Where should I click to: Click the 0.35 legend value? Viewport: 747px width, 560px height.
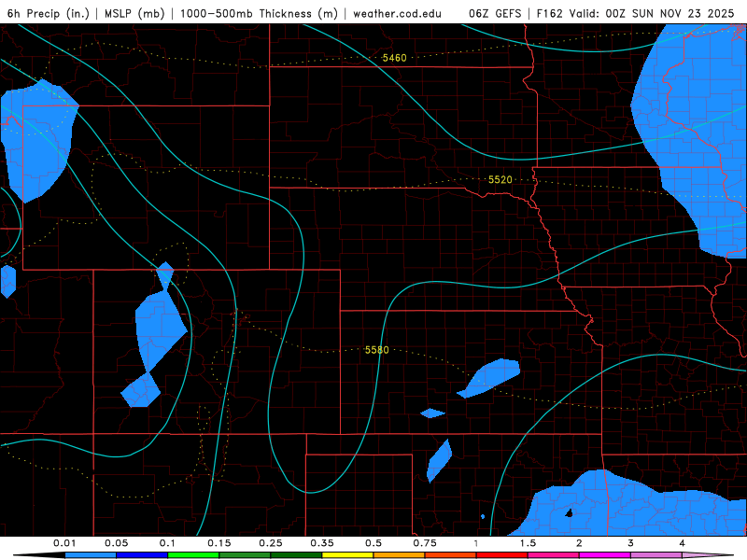(x=322, y=543)
